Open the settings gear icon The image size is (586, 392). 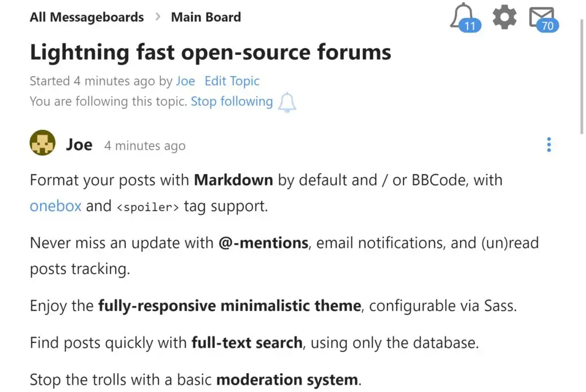coord(505,17)
